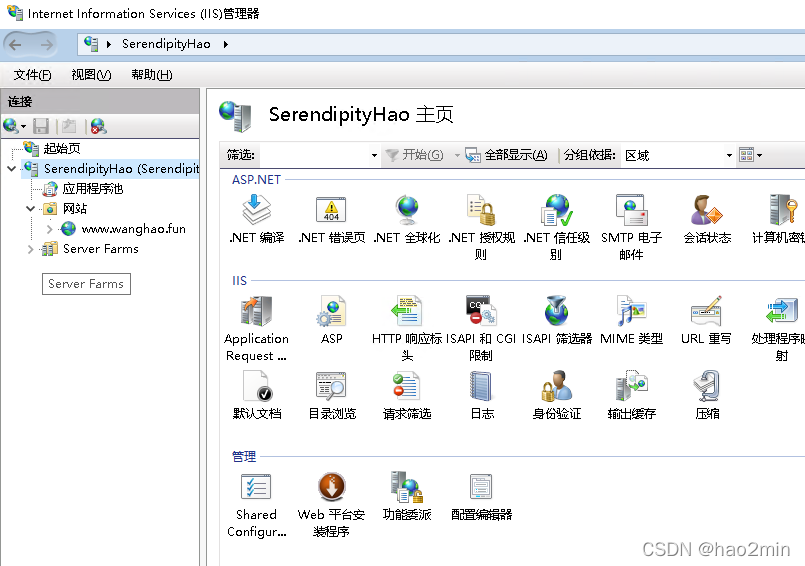Expand the www.wanghao.fun site node
805x566 pixels.
tap(49, 229)
